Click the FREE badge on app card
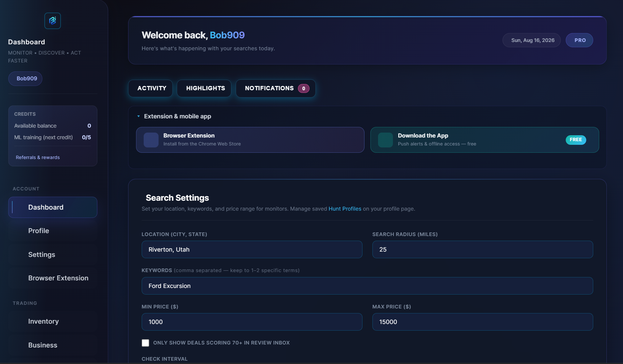This screenshot has width=623, height=364. point(576,140)
